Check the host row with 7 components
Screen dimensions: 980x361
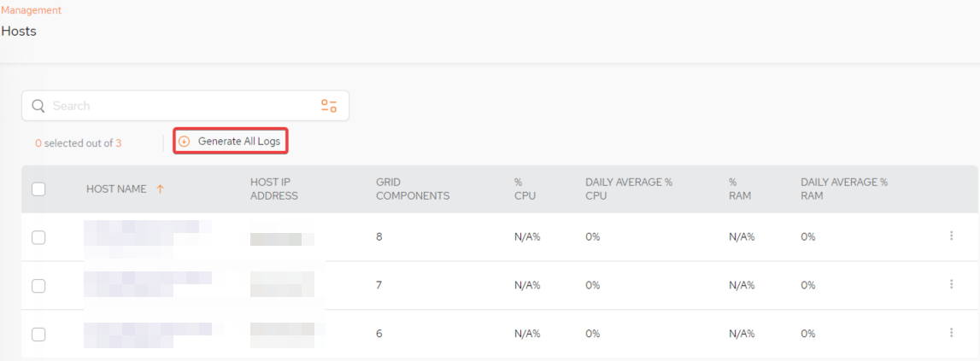pos(38,286)
